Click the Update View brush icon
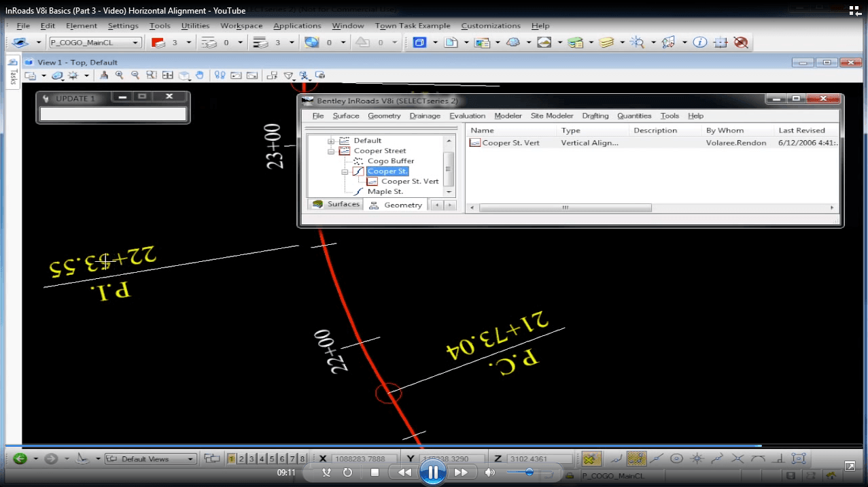This screenshot has height=487, width=868. coord(104,75)
